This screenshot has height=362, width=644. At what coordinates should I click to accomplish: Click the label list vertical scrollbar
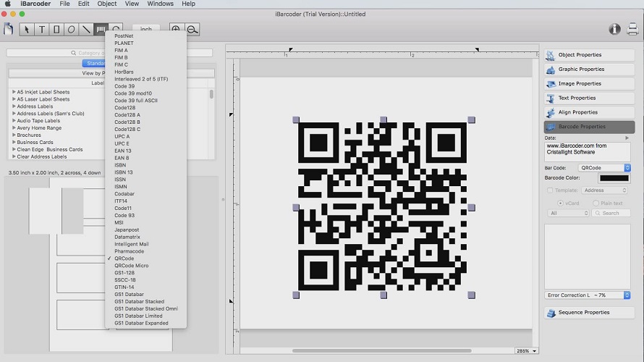tap(211, 94)
